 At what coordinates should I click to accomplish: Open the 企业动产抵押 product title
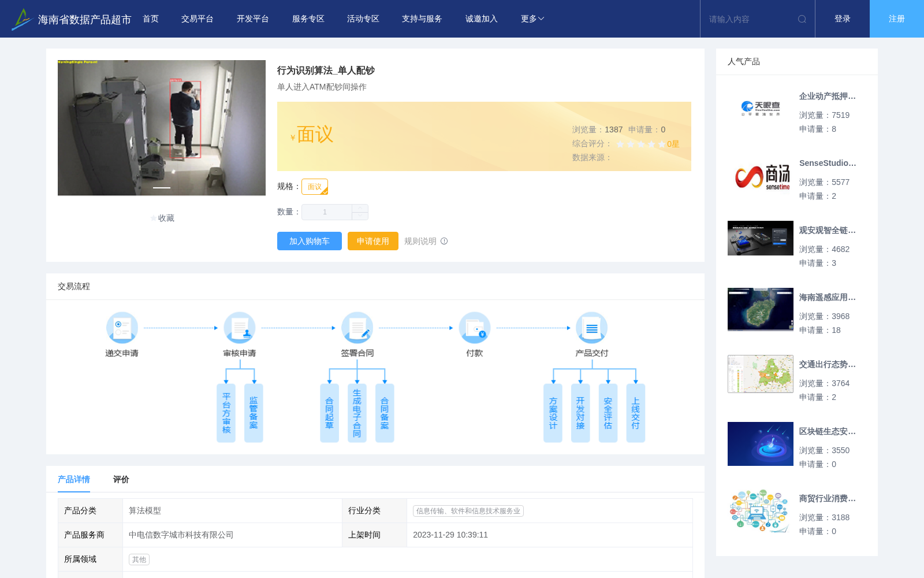[x=828, y=96]
